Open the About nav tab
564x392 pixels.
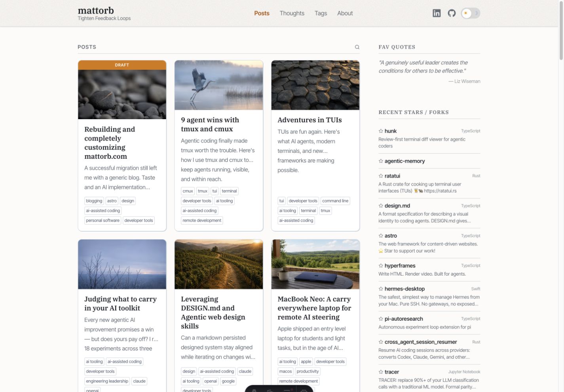tap(345, 13)
